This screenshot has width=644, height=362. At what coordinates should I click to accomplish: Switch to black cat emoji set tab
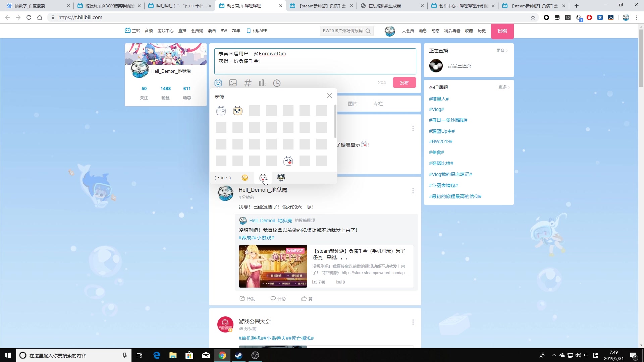(x=281, y=178)
